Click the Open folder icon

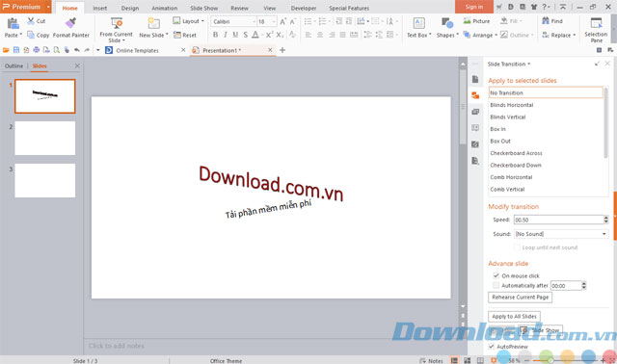click(6, 50)
